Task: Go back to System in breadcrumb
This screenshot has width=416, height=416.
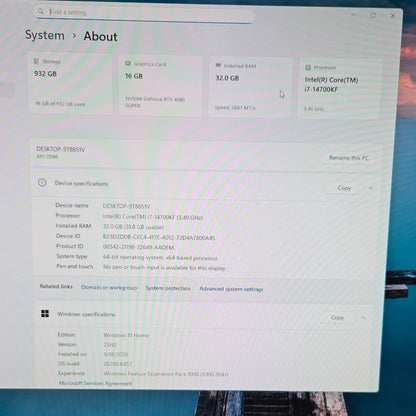Action: [x=45, y=35]
